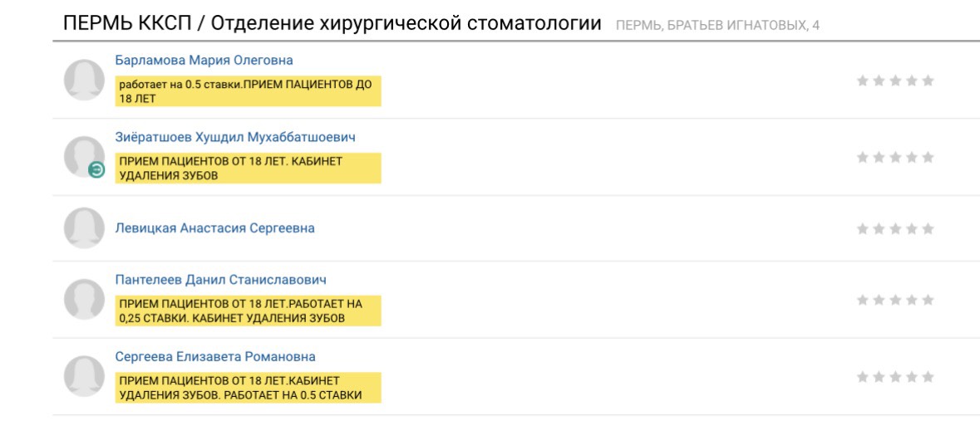Give Зиёратшоев a one-star rating

pos(863,157)
